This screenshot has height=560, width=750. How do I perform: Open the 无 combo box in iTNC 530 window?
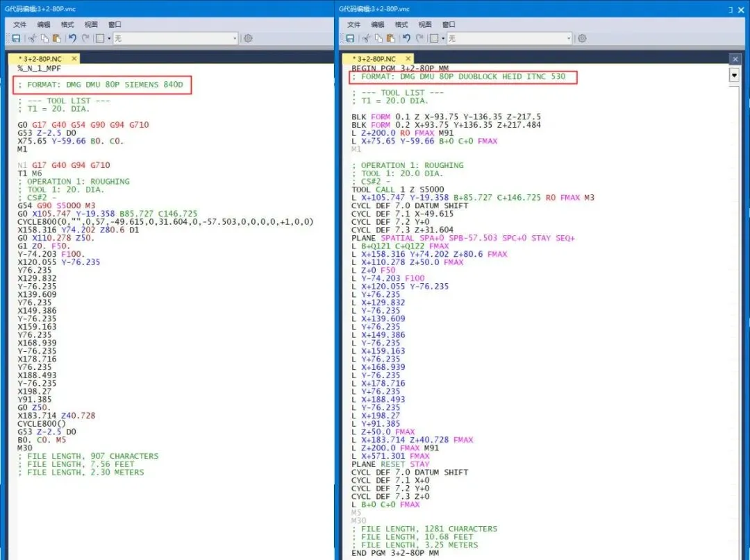(x=510, y=38)
